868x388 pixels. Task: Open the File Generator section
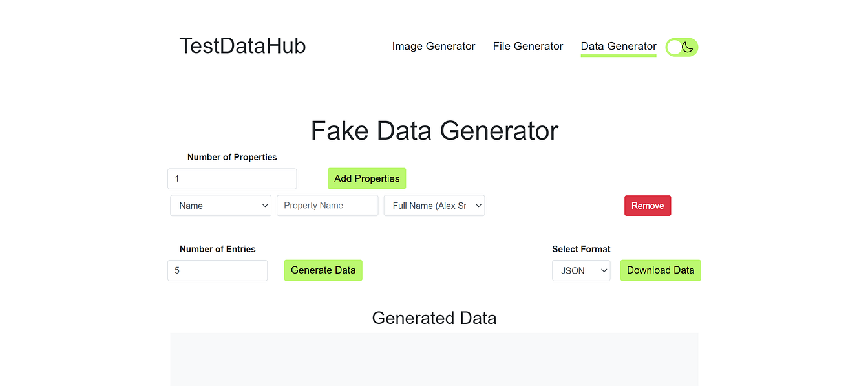click(527, 46)
